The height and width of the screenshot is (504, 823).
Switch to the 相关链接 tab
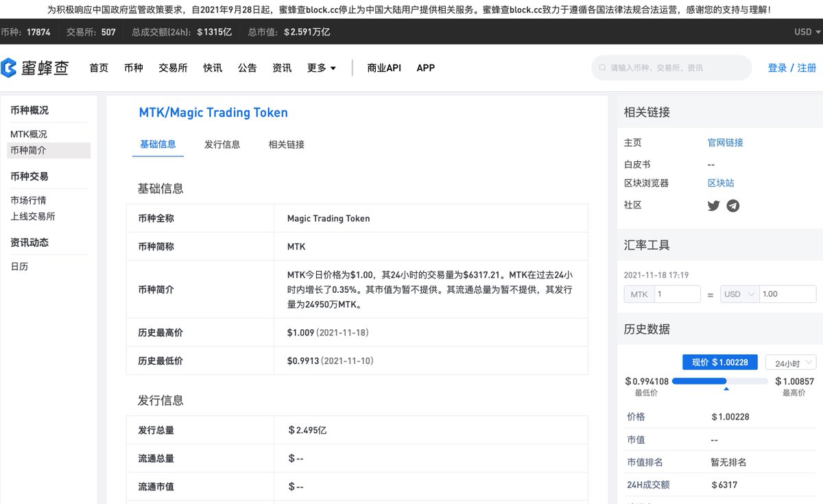click(287, 144)
